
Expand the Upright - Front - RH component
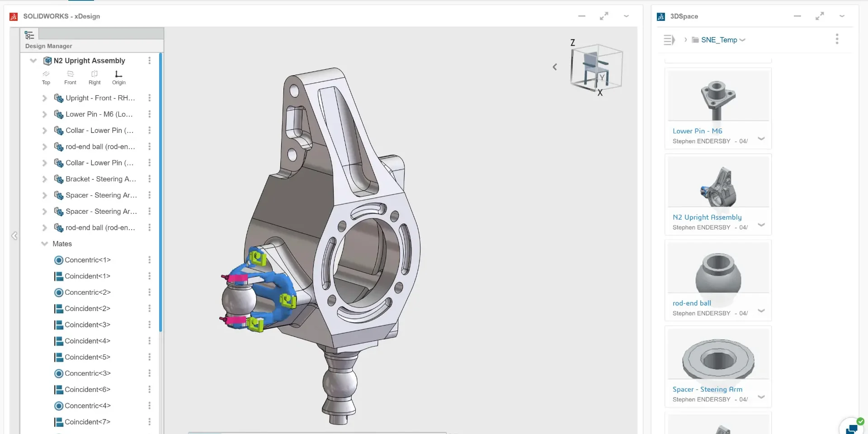pos(44,98)
